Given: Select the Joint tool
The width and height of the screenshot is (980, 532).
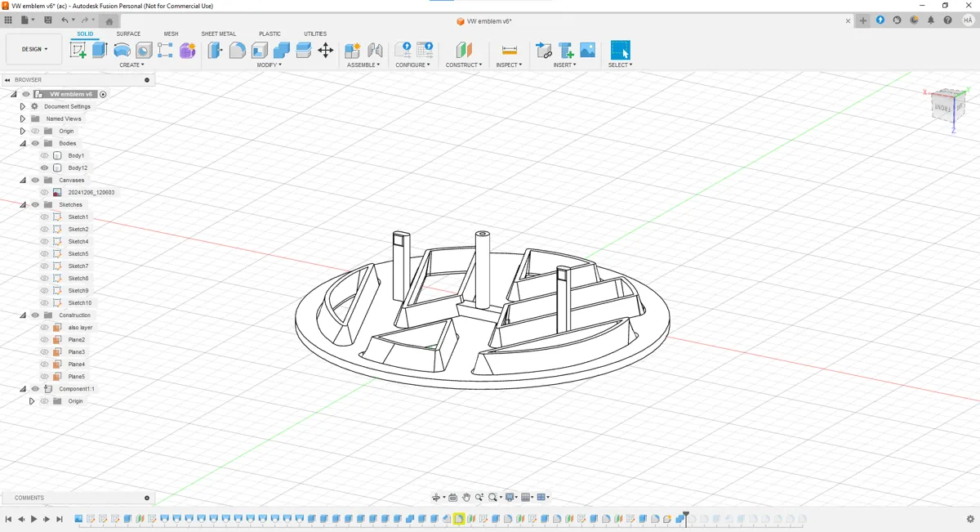Looking at the screenshot, I should (375, 51).
